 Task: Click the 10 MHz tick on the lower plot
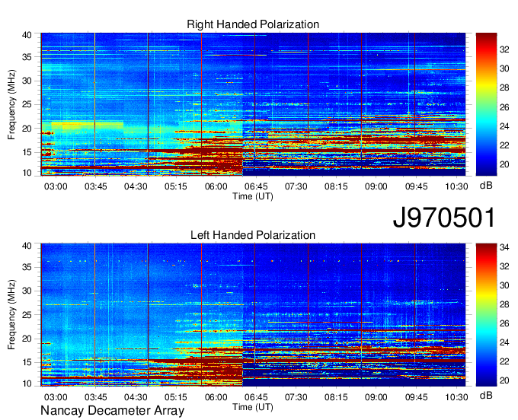(27, 383)
